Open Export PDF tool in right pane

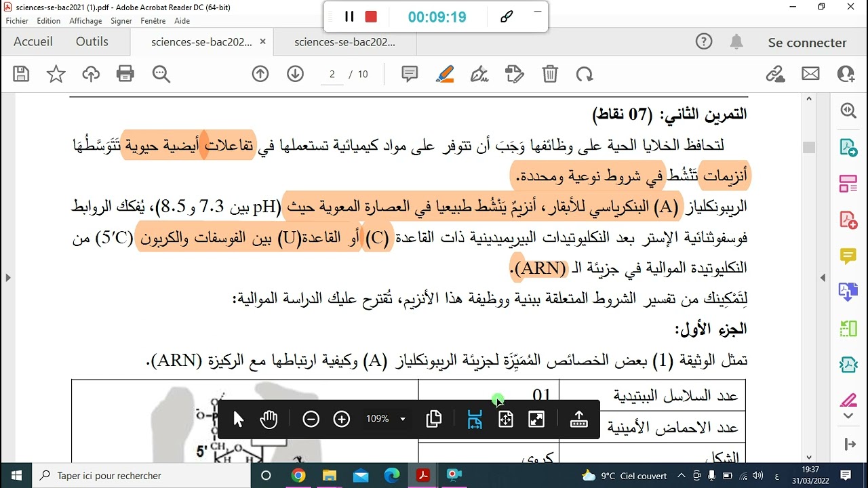point(848,147)
